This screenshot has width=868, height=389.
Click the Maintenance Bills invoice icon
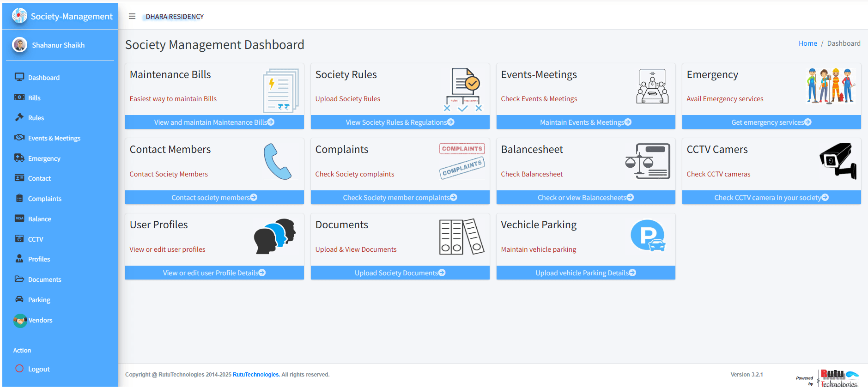pos(280,91)
